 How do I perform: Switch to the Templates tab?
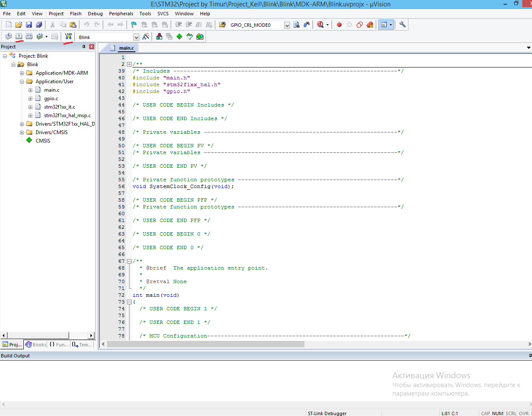pos(82,345)
